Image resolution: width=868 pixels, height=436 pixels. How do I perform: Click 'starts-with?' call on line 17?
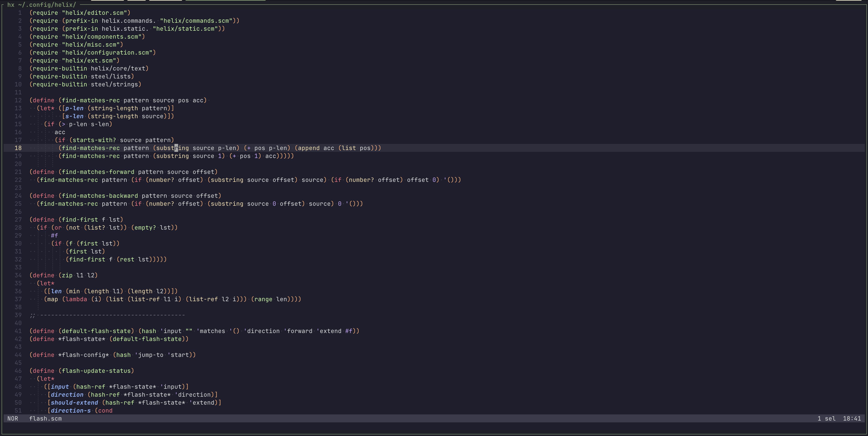pyautogui.click(x=94, y=140)
